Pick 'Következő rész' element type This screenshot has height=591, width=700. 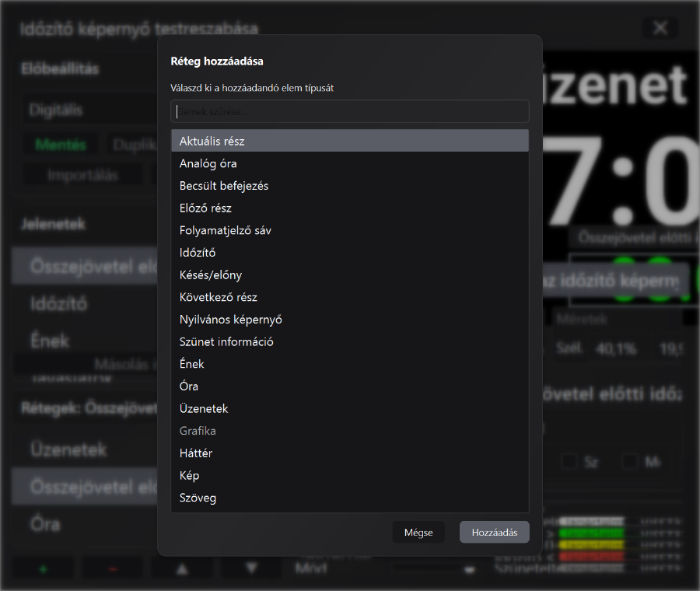coord(350,297)
